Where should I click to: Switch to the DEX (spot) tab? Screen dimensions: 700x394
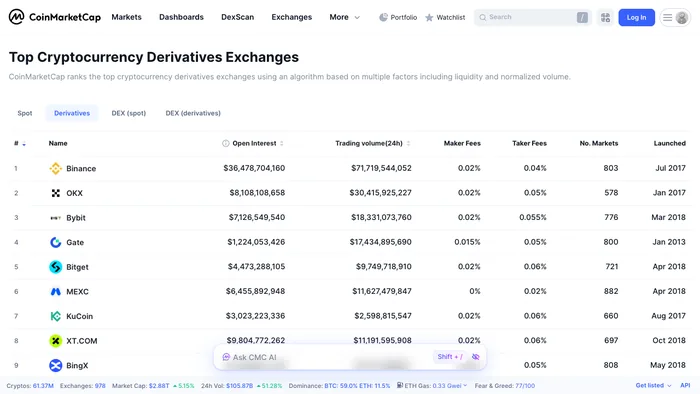tap(129, 113)
